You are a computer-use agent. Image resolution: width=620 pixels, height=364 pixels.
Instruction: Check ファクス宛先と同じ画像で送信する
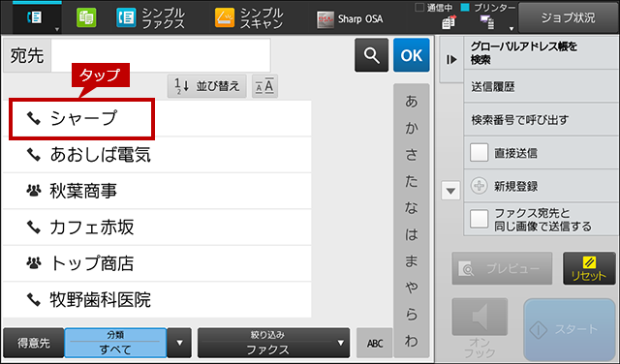coord(479,219)
